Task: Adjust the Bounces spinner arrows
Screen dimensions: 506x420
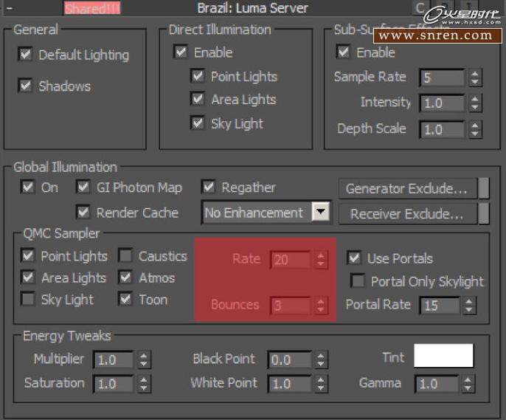Action: (x=320, y=305)
